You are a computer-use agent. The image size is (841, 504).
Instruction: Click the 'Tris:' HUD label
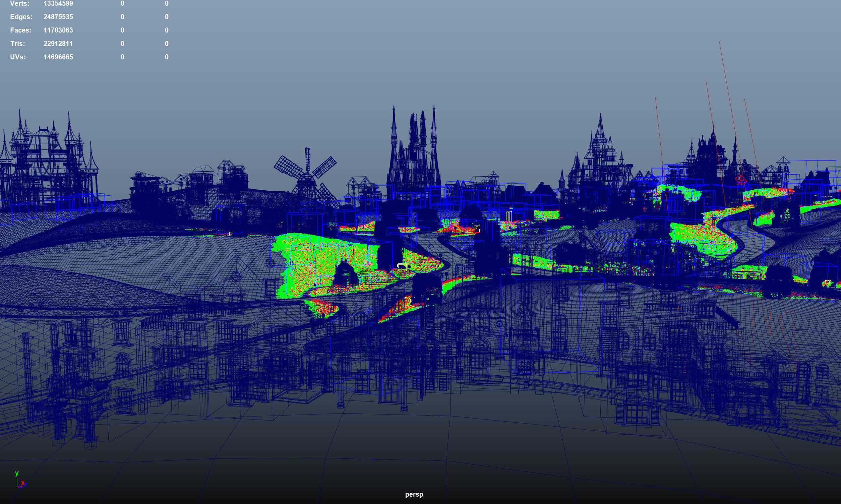tap(17, 44)
